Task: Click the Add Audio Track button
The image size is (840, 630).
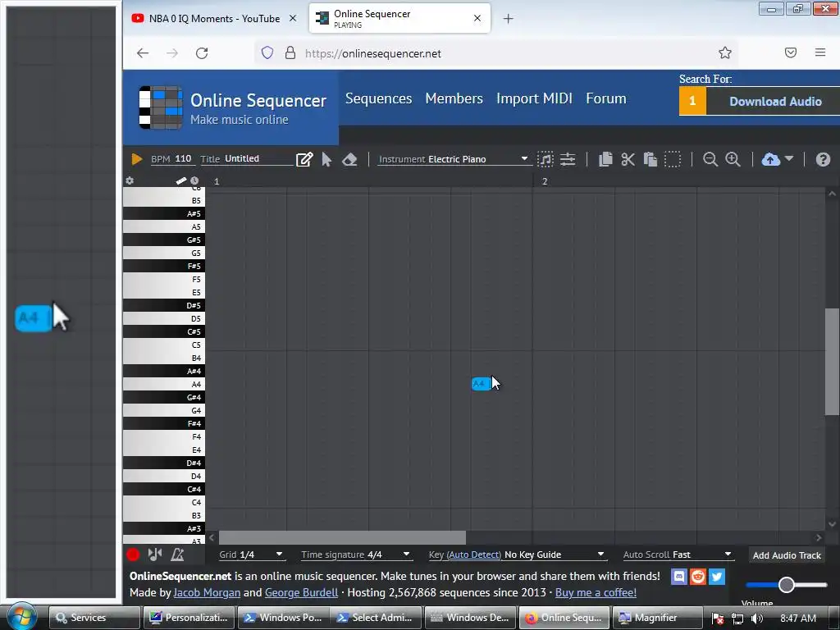Action: 787,555
